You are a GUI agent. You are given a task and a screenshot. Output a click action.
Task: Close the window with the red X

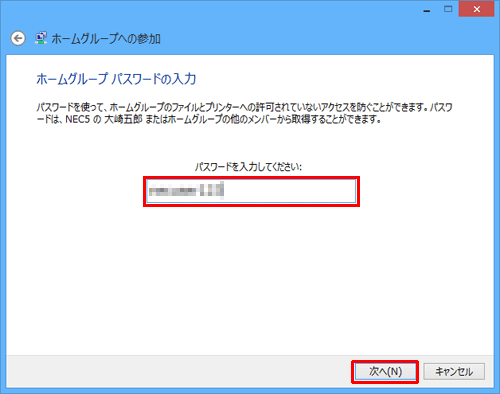click(x=476, y=9)
